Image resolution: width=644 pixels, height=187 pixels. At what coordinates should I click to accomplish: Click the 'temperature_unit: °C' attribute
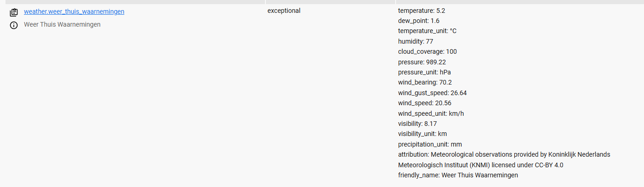pyautogui.click(x=427, y=31)
